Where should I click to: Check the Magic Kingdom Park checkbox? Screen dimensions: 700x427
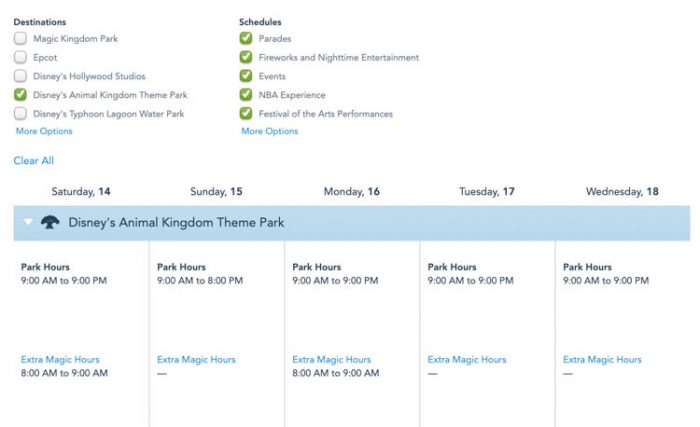[21, 39]
